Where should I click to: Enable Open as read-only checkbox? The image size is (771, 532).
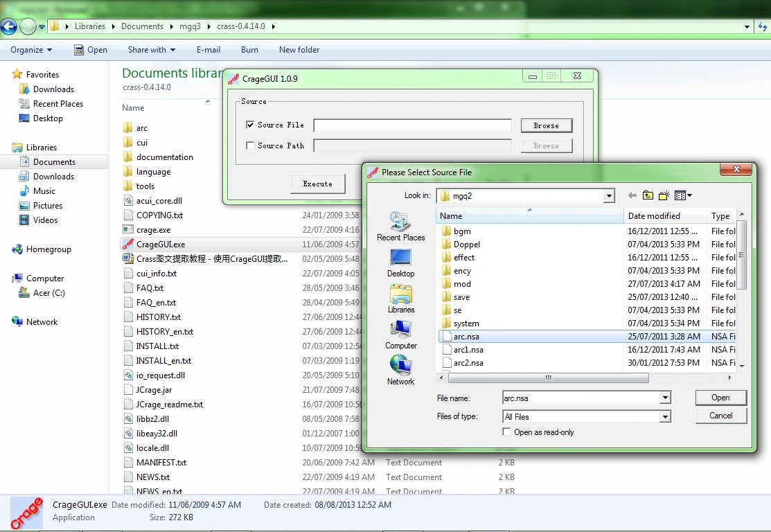coord(506,432)
